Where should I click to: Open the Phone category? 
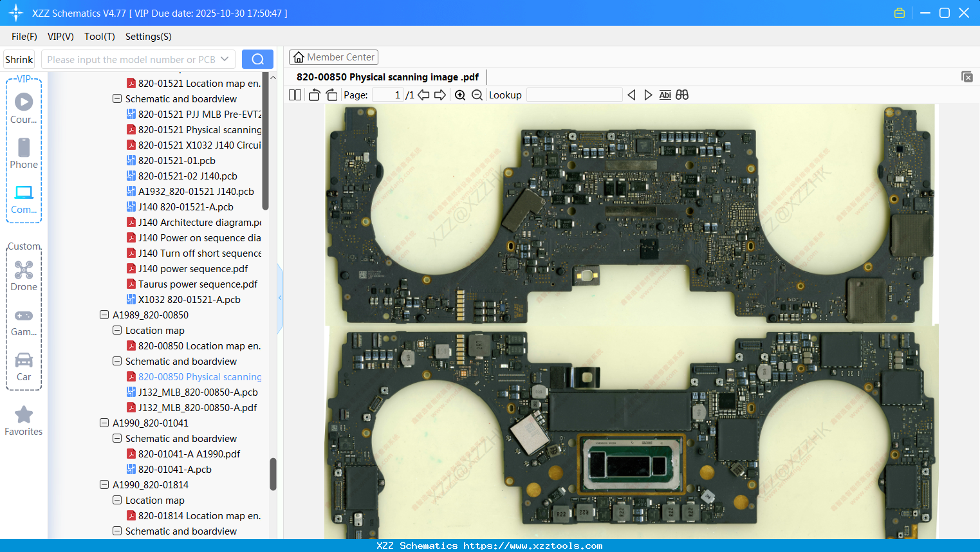tap(24, 153)
